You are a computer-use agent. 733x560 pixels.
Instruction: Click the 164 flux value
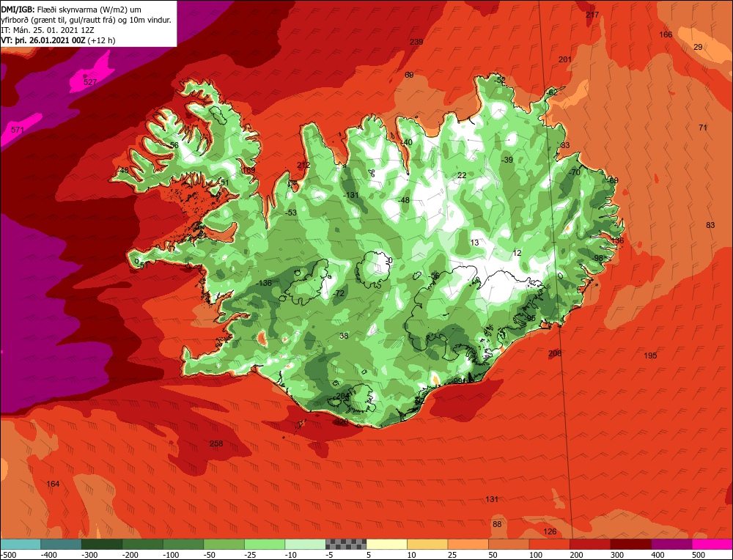point(54,484)
